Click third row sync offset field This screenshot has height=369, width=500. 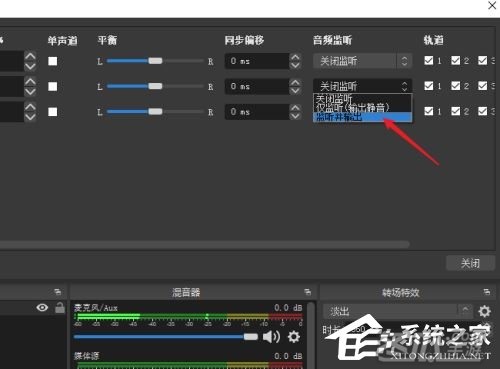click(257, 112)
